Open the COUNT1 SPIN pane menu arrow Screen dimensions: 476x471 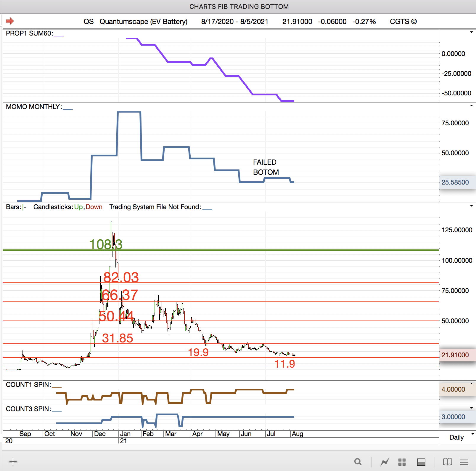[471, 384]
